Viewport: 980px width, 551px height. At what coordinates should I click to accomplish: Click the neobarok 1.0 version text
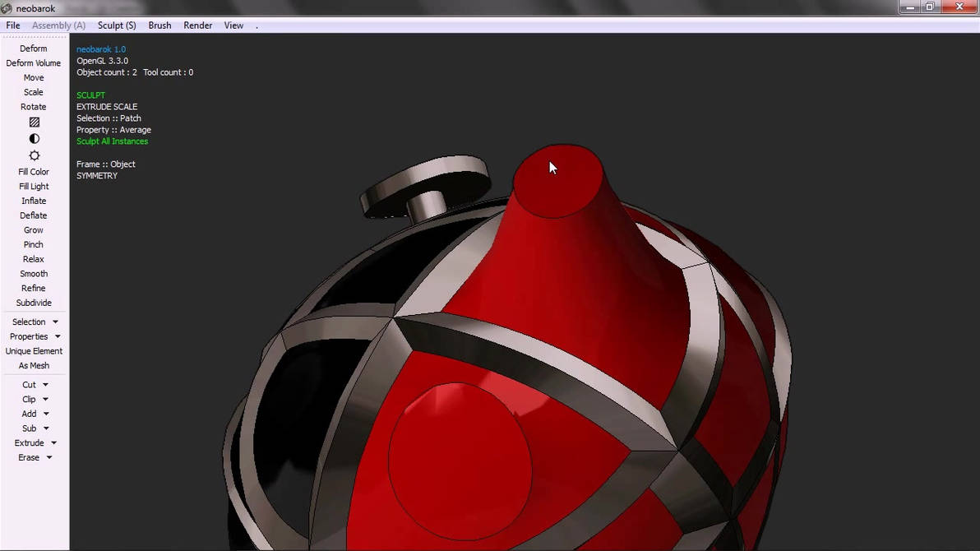click(x=101, y=49)
